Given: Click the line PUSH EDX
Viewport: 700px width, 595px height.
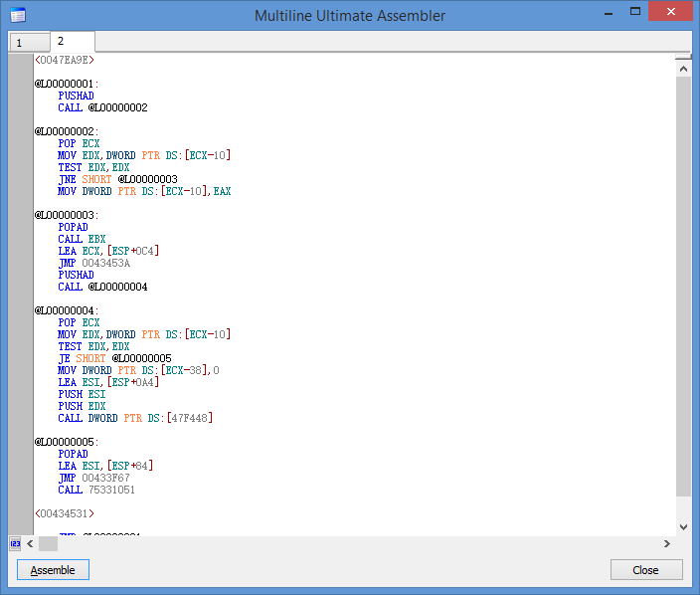Looking at the screenshot, I should coord(82,407).
